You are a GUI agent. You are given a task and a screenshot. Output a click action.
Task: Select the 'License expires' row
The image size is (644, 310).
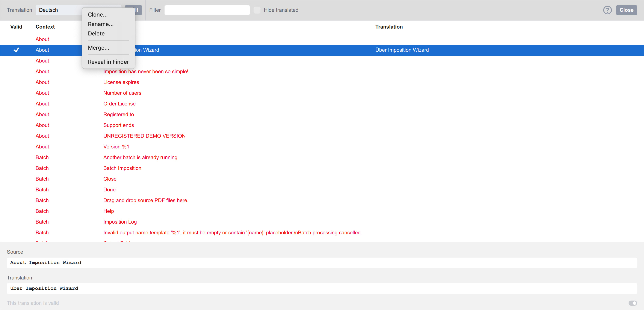121,82
